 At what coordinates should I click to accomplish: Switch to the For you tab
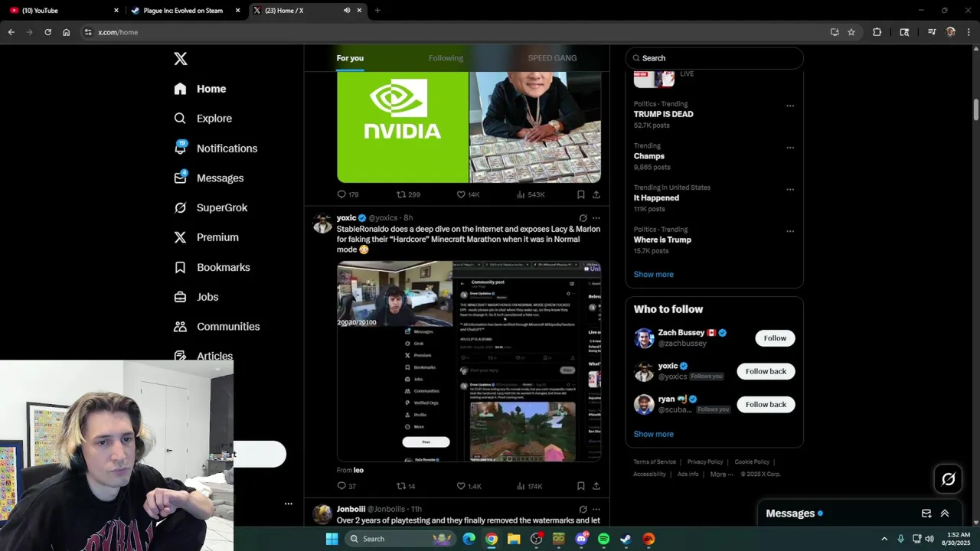350,58
